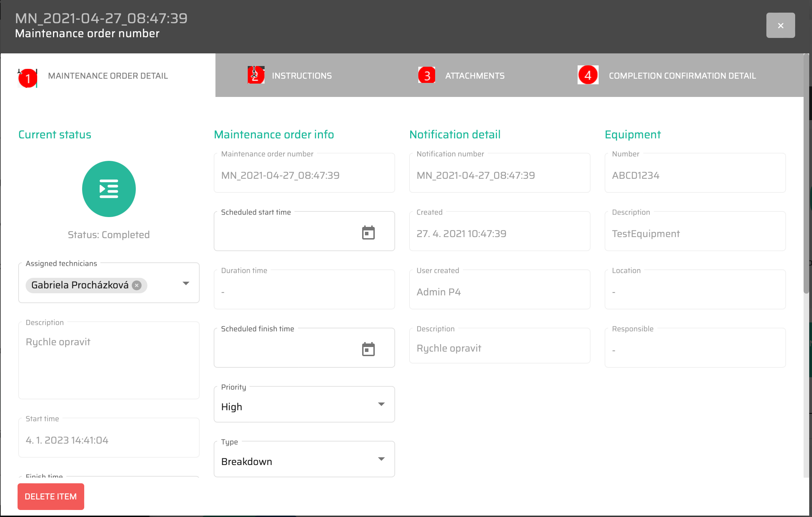Click the red number 2 step badge

click(x=256, y=75)
